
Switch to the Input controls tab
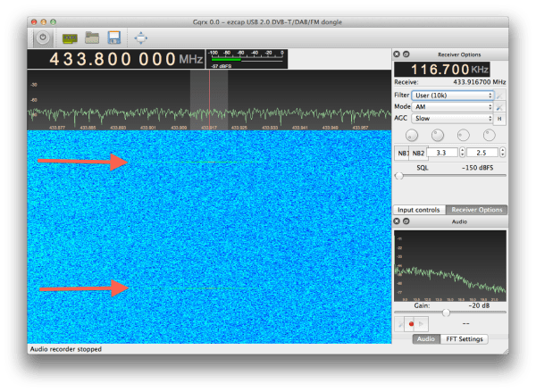[418, 210]
